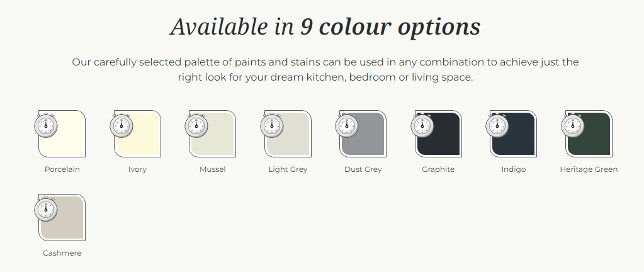
Task: Choose the Ivory colour swatch
Action: [x=138, y=134]
